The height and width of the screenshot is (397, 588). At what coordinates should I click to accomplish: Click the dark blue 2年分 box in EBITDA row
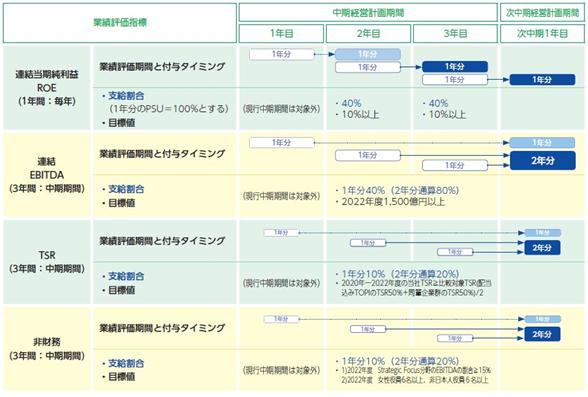click(542, 160)
